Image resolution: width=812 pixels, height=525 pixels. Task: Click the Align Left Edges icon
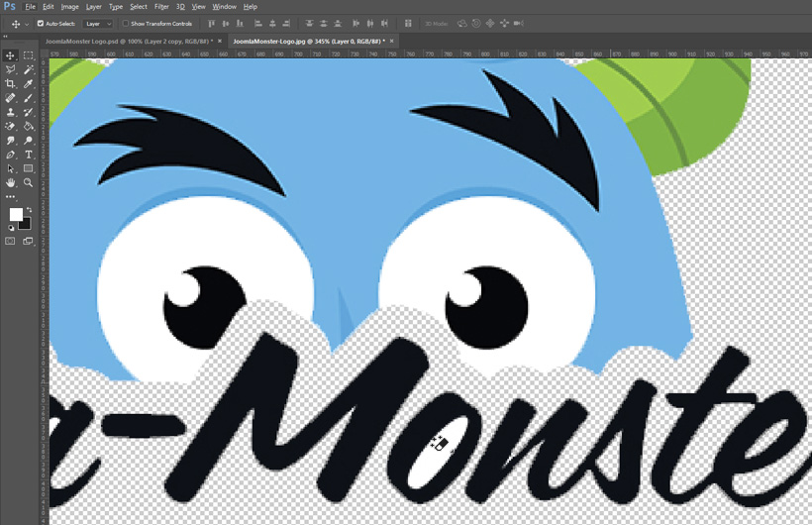pyautogui.click(x=257, y=24)
